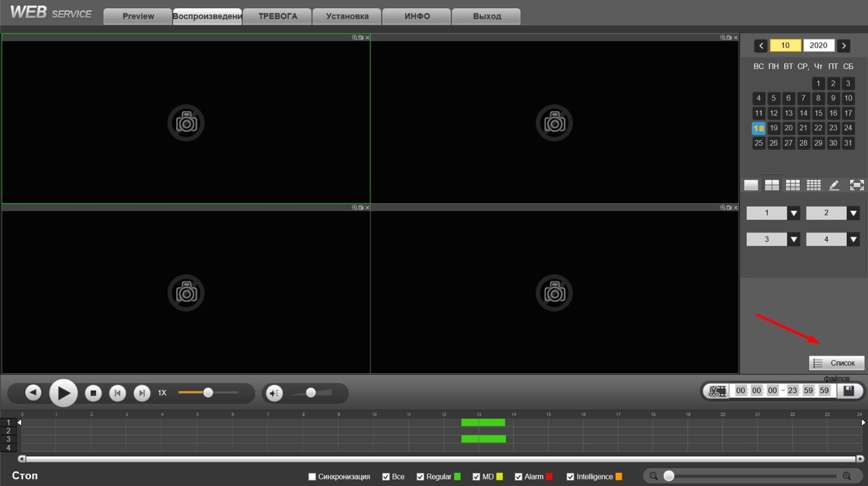Screen dimensions: 868x486
Task: Toggle the Intelligence record type checkbox
Action: pyautogui.click(x=570, y=476)
